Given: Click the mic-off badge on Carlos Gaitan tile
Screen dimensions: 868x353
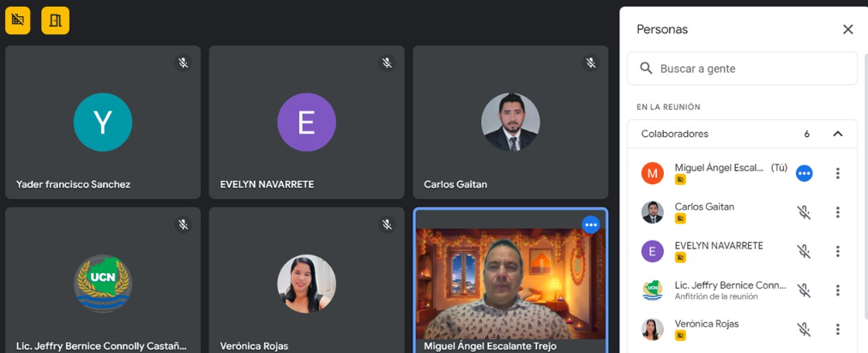Looking at the screenshot, I should [x=591, y=63].
